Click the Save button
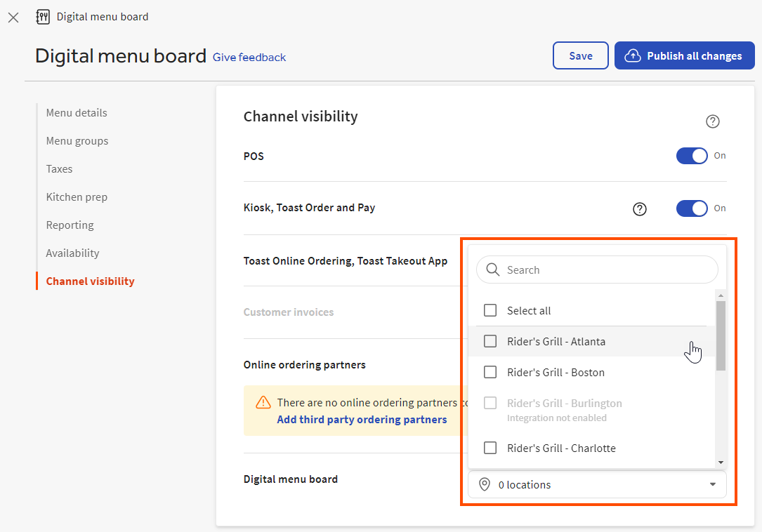The height and width of the screenshot is (532, 762). [x=580, y=56]
